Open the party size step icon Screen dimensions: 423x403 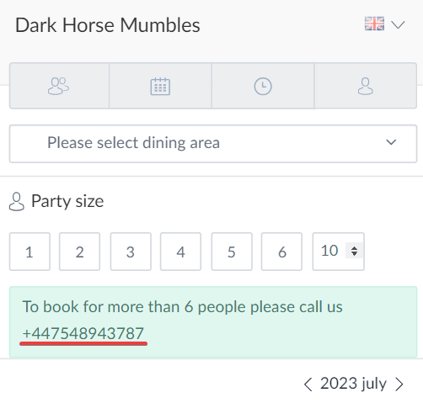[59, 86]
